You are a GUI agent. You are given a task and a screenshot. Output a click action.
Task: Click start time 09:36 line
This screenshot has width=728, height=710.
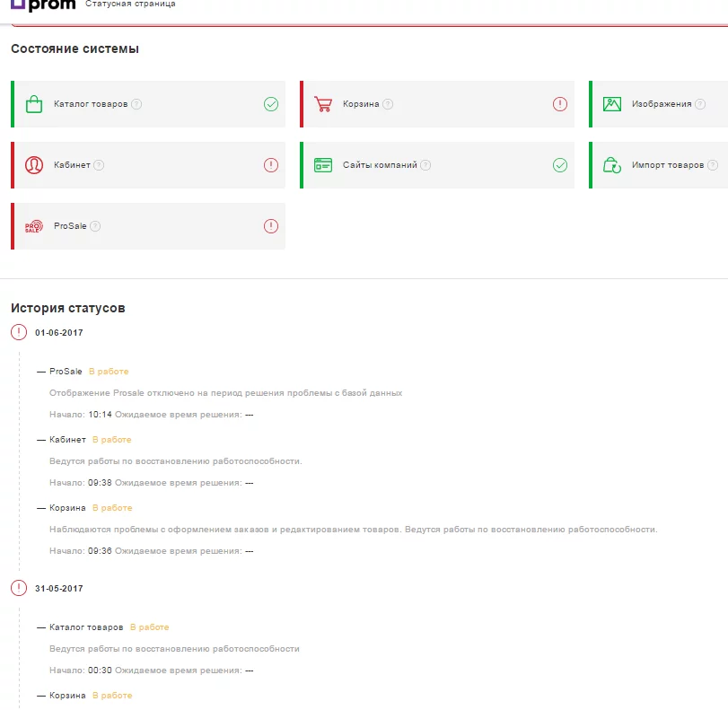pos(152,551)
